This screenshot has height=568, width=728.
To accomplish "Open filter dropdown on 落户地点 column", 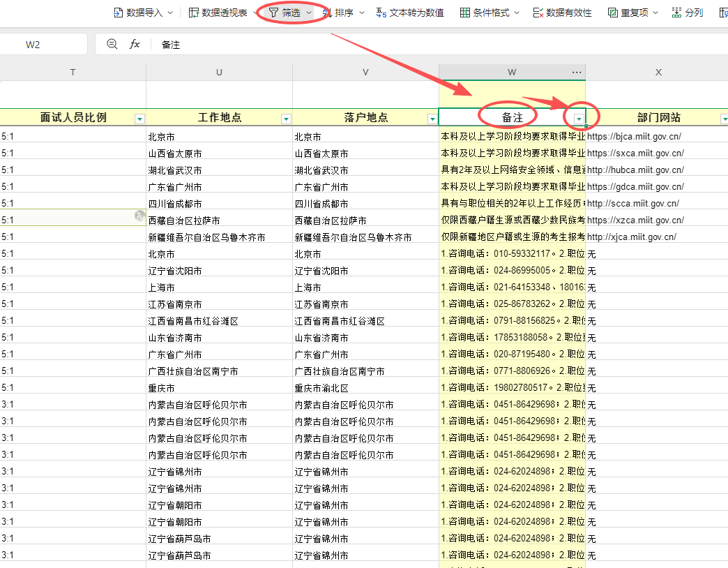I will 432,119.
